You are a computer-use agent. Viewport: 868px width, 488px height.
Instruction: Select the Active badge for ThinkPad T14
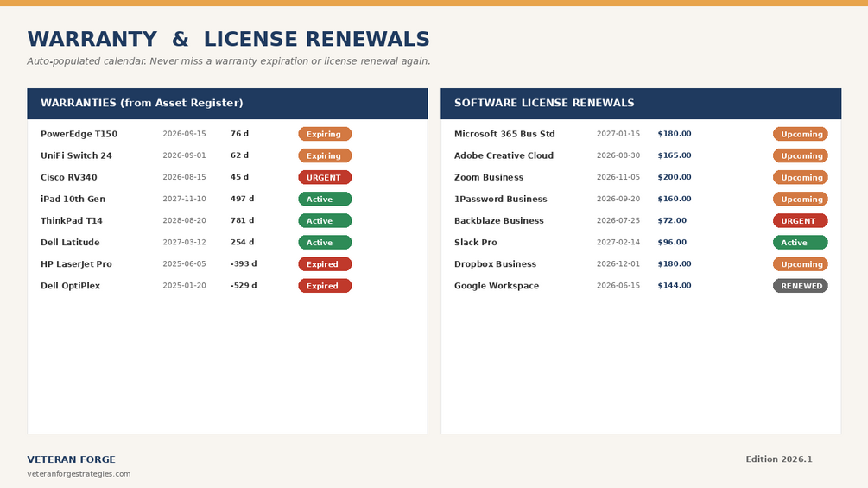325,220
